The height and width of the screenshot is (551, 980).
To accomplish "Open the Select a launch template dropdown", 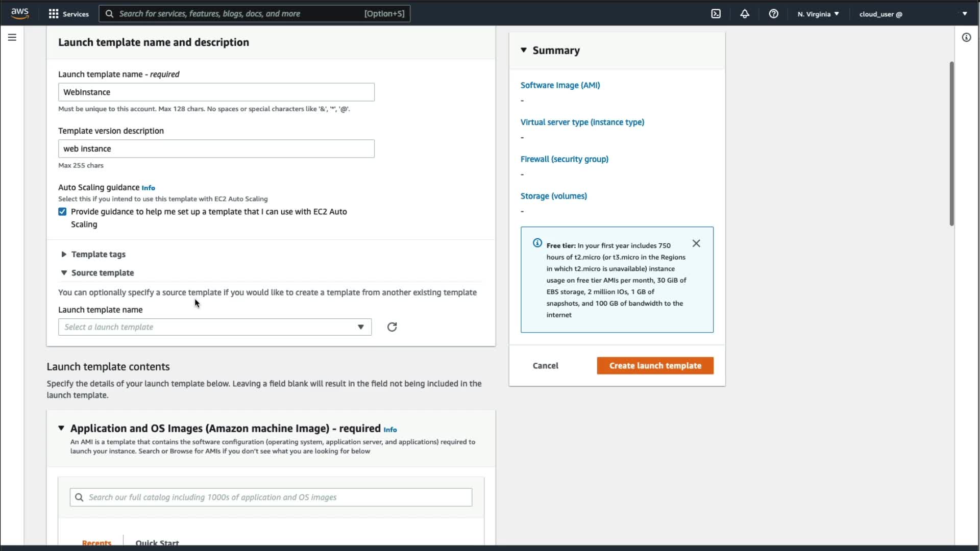I will tap(214, 327).
